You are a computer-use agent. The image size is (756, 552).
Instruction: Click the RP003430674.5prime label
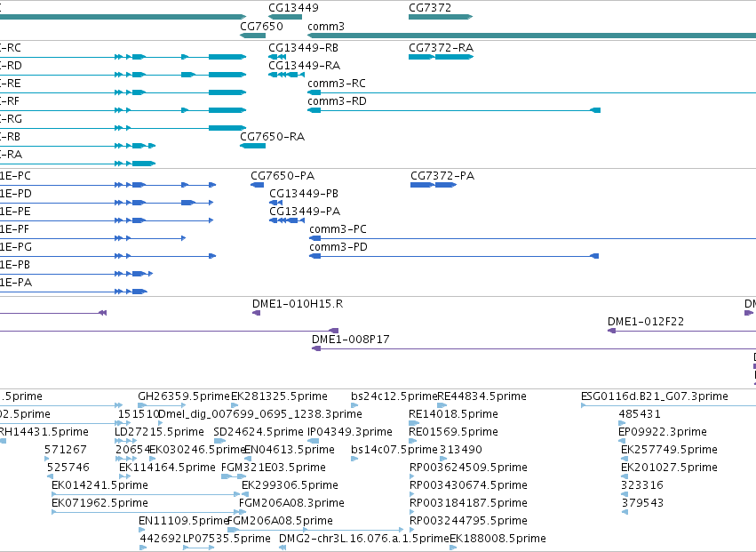pyautogui.click(x=468, y=485)
